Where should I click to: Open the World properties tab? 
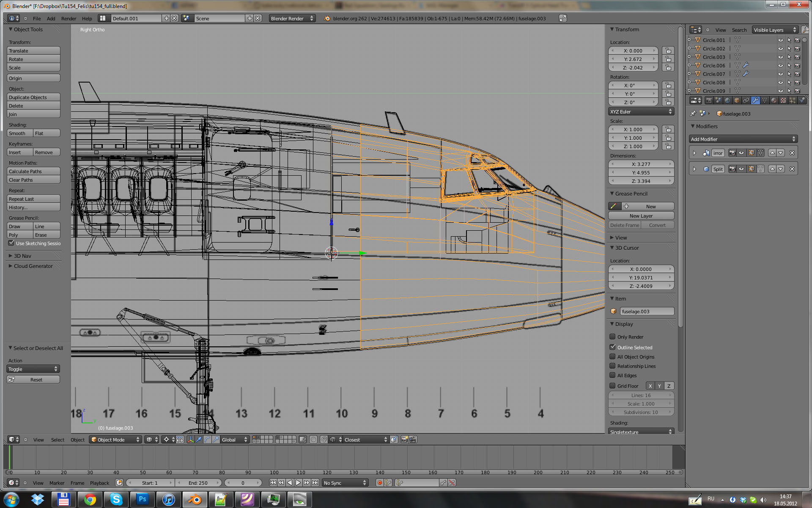pos(727,101)
